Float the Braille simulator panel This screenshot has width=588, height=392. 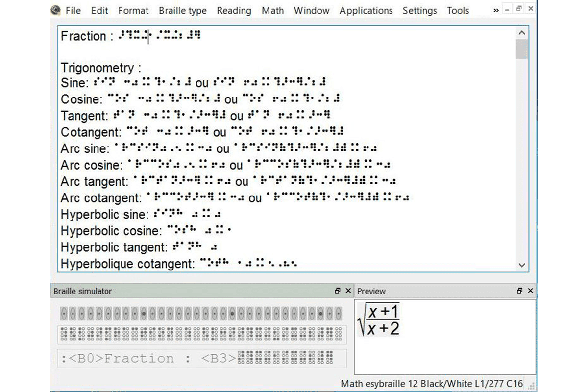[x=338, y=291]
